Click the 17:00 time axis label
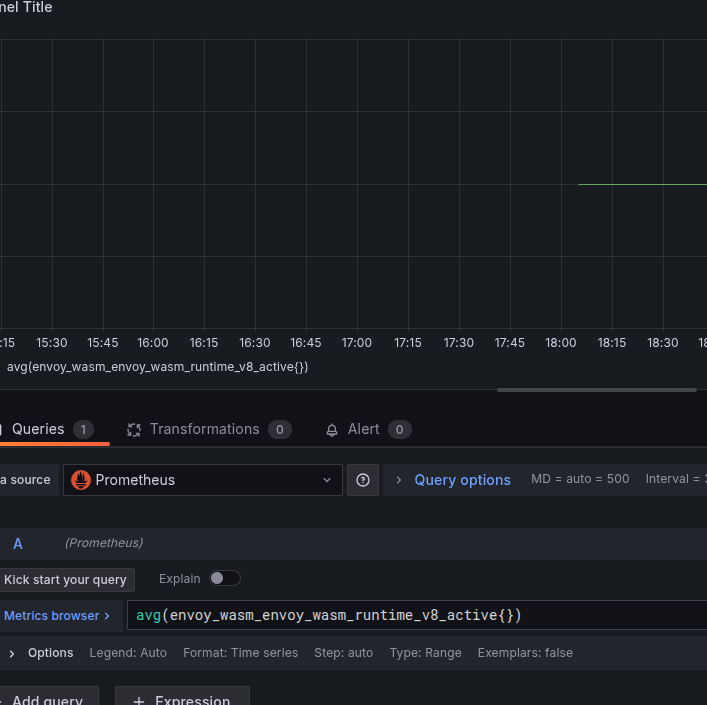This screenshot has height=705, width=707. click(357, 343)
